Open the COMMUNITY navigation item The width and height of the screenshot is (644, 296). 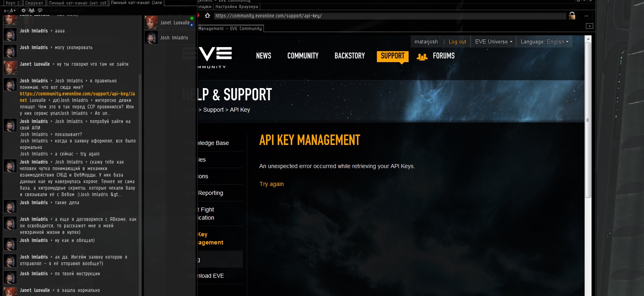tap(303, 56)
